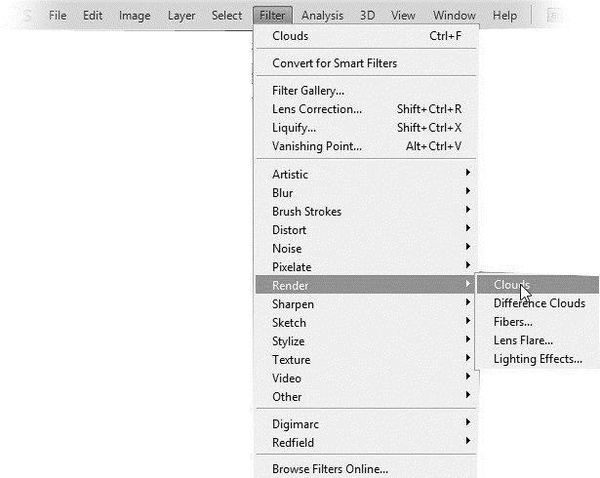Open the Window menu

tap(454, 16)
